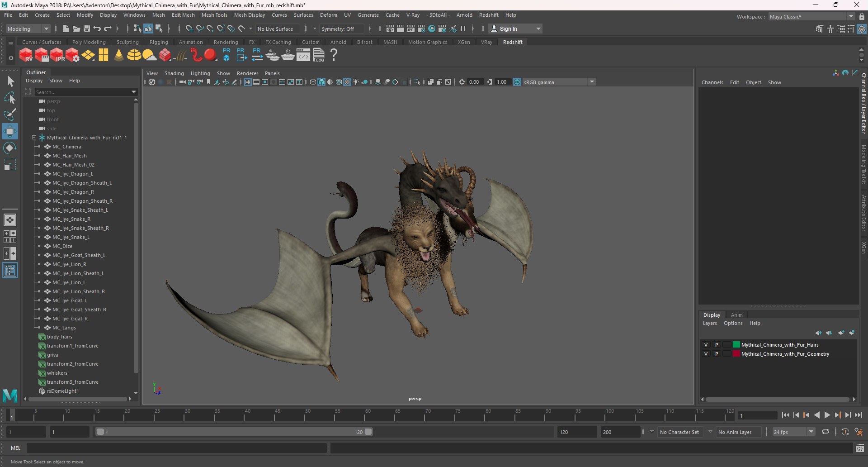
Task: Undo last action arrow icon
Action: click(97, 29)
